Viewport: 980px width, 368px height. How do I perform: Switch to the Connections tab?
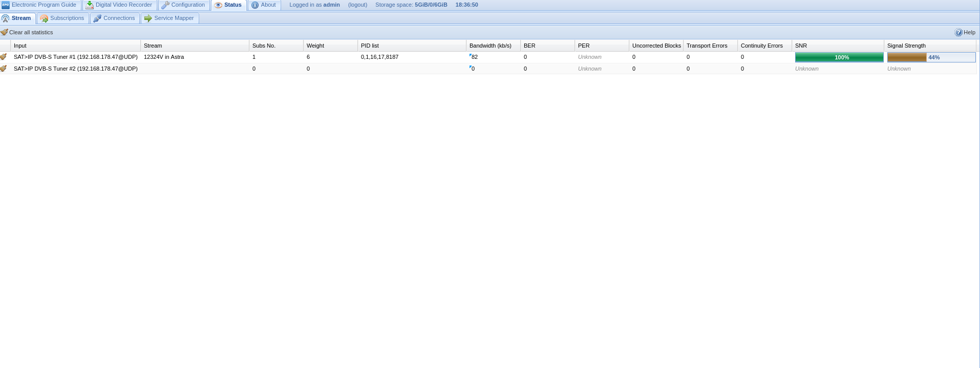click(114, 18)
